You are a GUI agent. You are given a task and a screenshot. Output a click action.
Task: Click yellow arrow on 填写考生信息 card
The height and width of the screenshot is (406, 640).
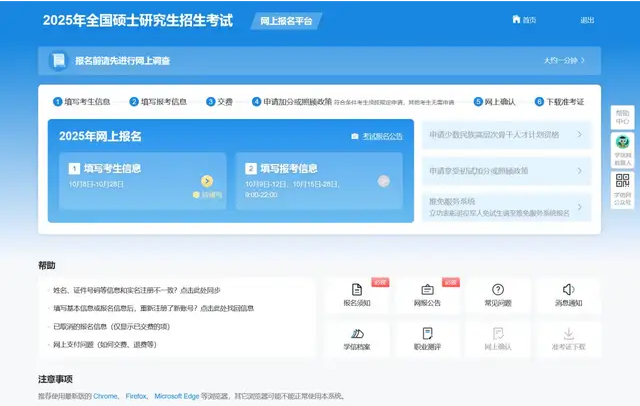pyautogui.click(x=207, y=181)
